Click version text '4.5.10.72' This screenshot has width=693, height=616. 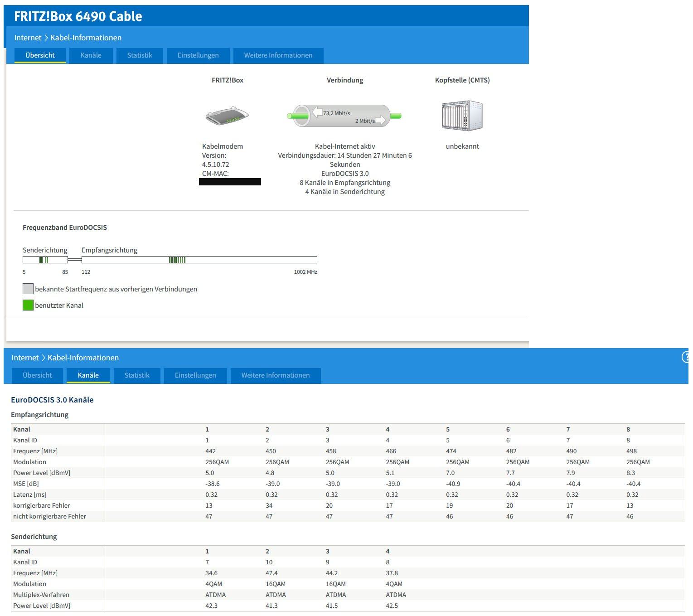coord(215,165)
